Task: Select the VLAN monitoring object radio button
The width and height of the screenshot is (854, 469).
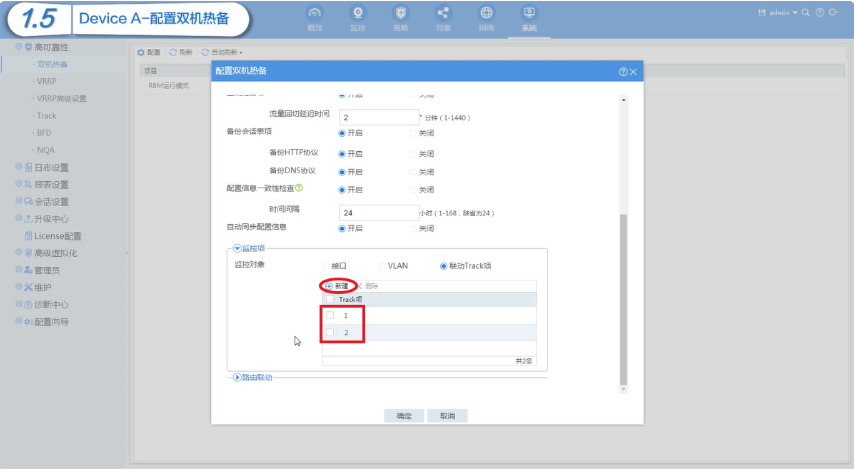Action: tap(382, 266)
